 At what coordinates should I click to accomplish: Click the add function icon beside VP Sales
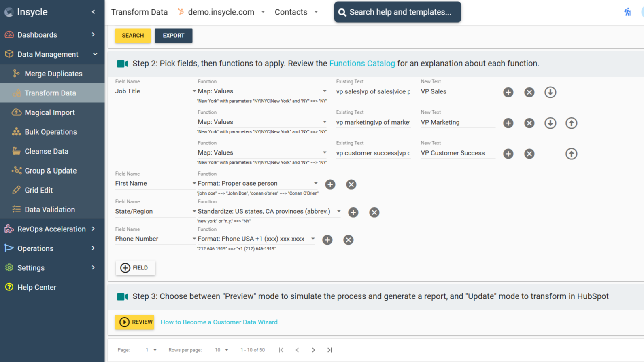coord(508,92)
